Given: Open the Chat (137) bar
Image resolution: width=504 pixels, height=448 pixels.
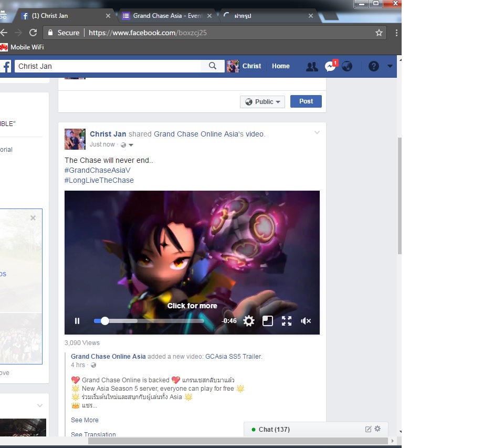Looking at the screenshot, I should [316, 429].
